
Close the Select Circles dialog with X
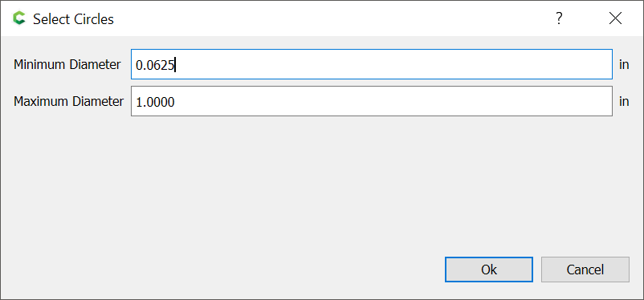pyautogui.click(x=615, y=18)
